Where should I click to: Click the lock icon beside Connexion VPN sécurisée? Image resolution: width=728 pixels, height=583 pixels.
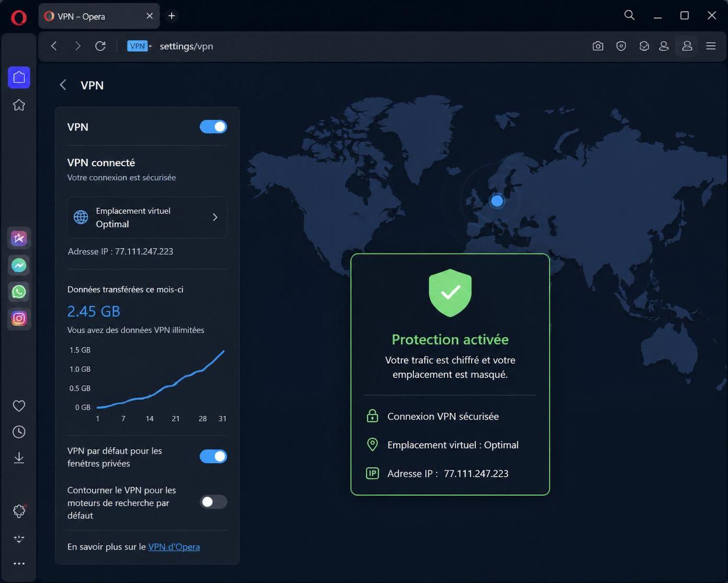pyautogui.click(x=372, y=416)
